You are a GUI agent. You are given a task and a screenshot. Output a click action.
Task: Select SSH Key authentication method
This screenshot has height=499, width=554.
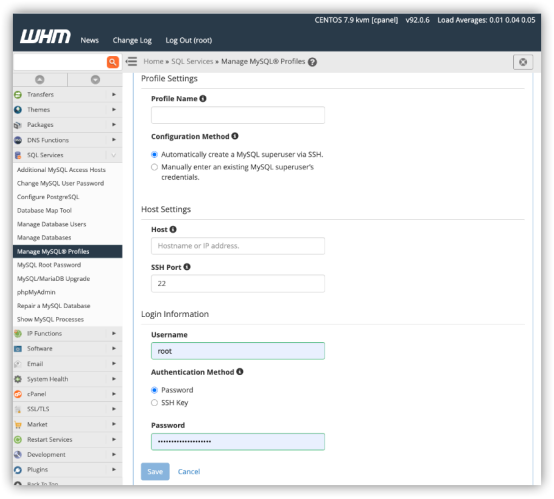coord(154,403)
